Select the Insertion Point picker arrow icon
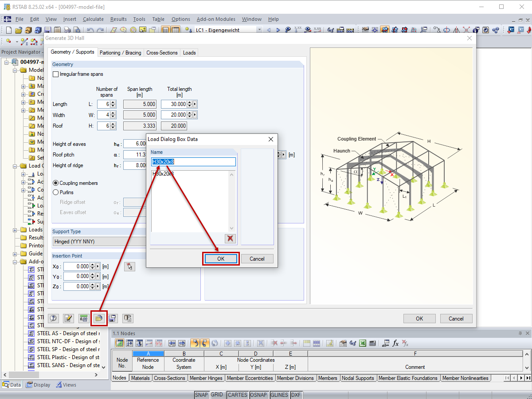532x399 pixels. tap(129, 266)
